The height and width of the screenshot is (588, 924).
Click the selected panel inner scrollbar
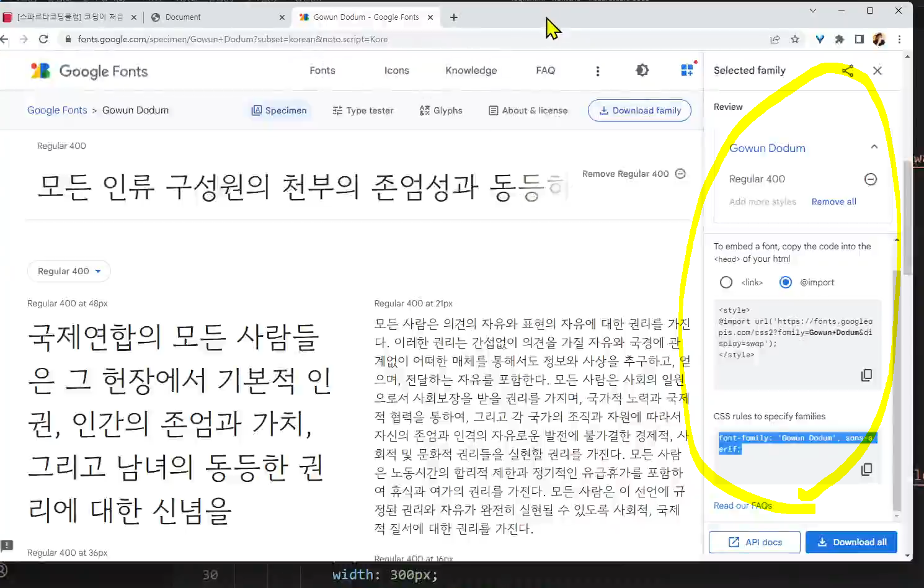point(896,391)
